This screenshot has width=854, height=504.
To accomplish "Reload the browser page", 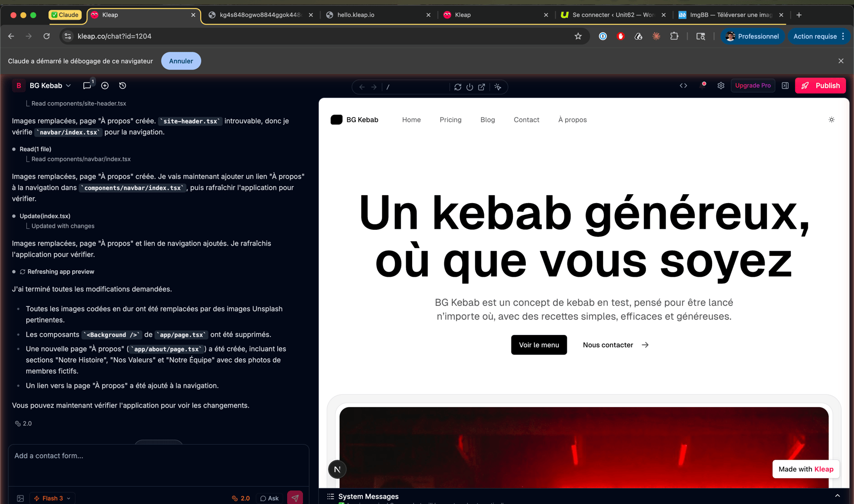I will click(x=46, y=36).
